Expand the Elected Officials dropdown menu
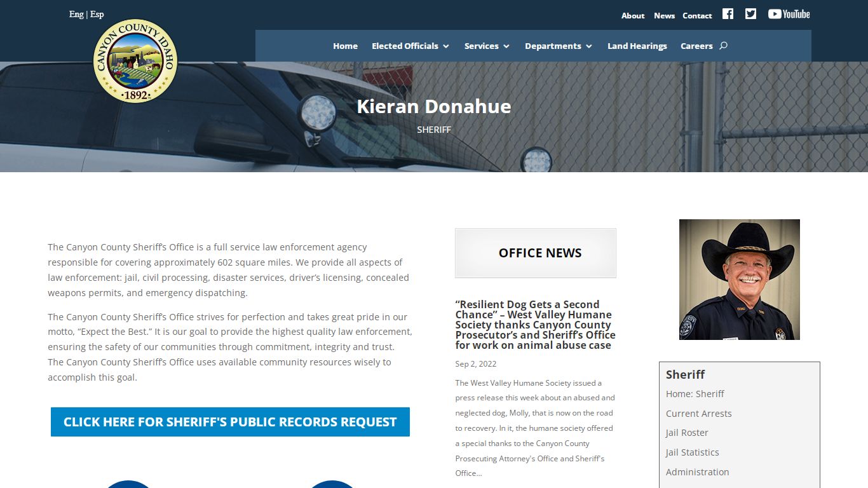This screenshot has height=488, width=868. (410, 46)
